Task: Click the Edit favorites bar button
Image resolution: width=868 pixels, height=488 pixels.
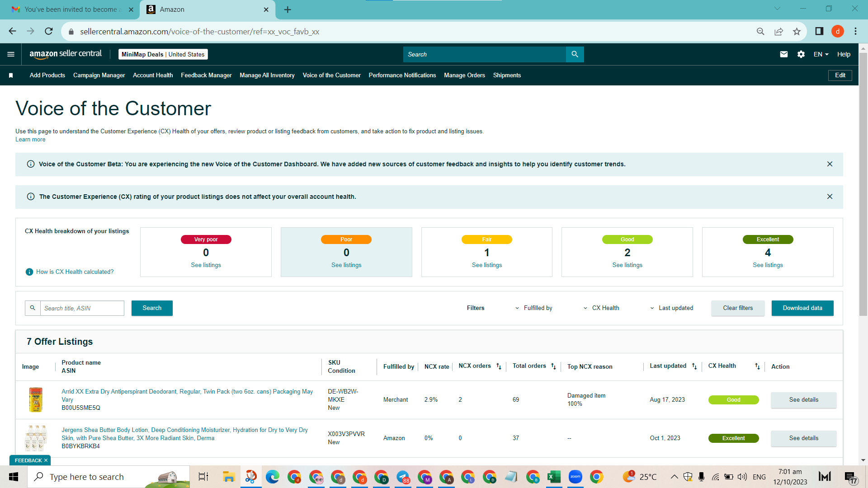Action: click(840, 75)
